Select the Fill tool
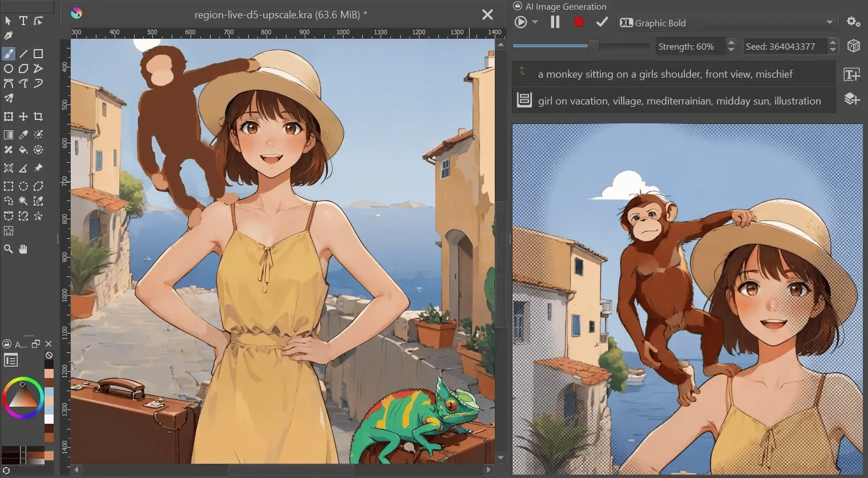Viewport: 868px width, 478px height. tap(23, 150)
